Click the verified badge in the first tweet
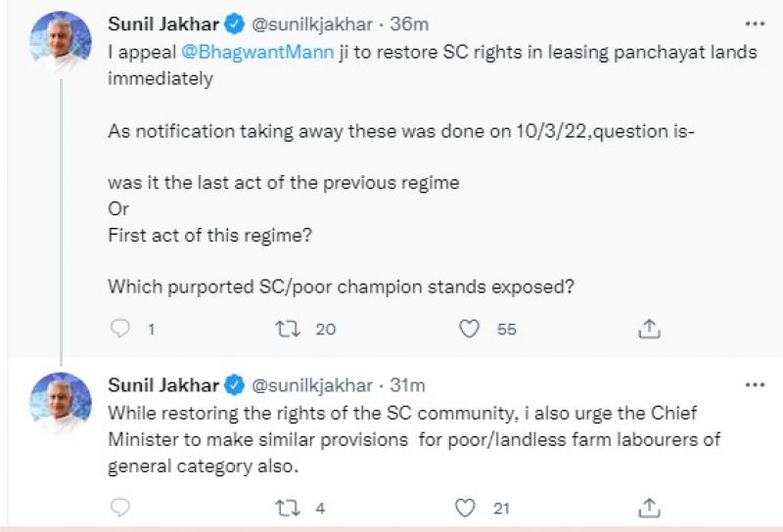783x532 pixels. pos(235,22)
